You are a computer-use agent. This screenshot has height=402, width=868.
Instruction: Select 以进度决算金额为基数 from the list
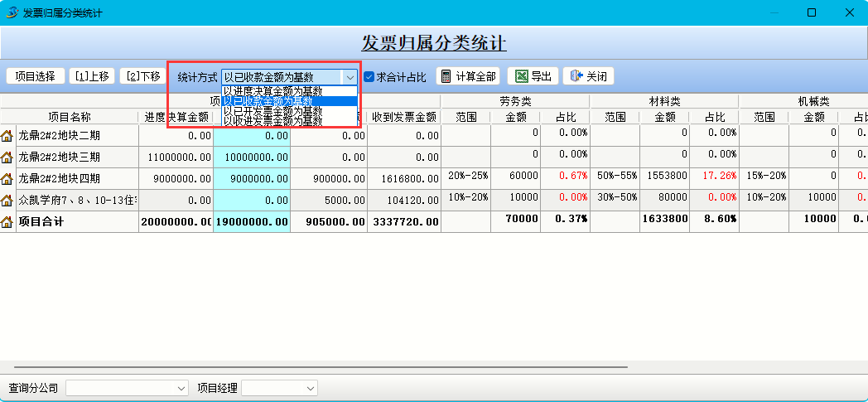(x=272, y=90)
